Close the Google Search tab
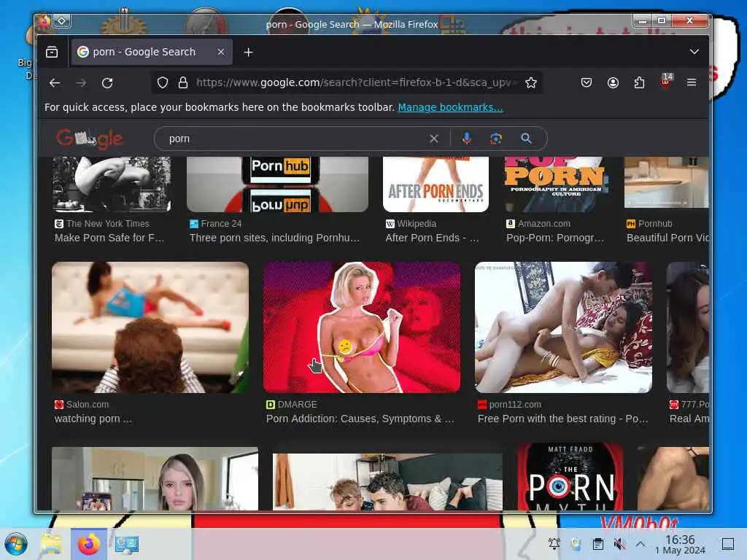The height and width of the screenshot is (560, 747). (x=220, y=52)
